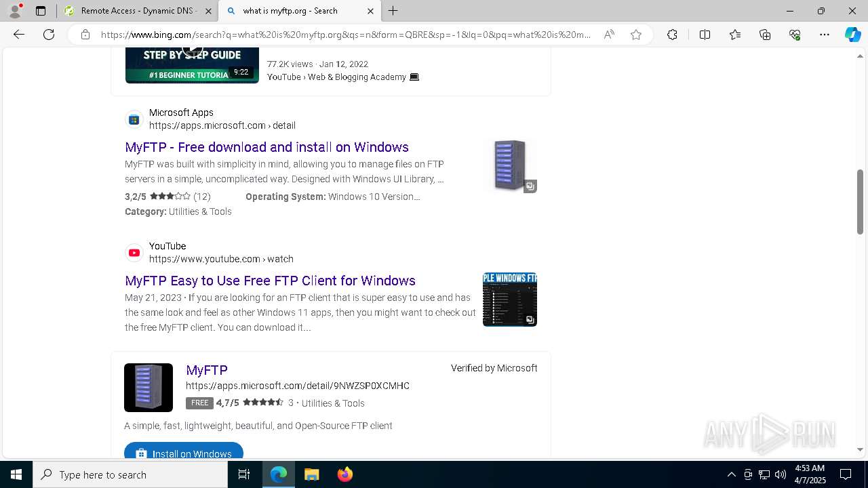
Task: Open MyFTP server image thumbnail
Action: [510, 165]
